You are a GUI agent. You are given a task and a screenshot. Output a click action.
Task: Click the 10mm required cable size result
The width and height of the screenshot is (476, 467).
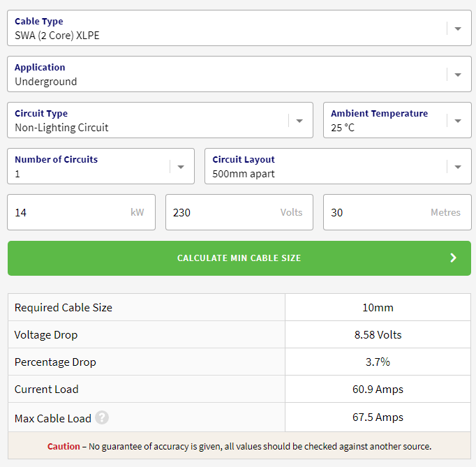click(x=378, y=308)
